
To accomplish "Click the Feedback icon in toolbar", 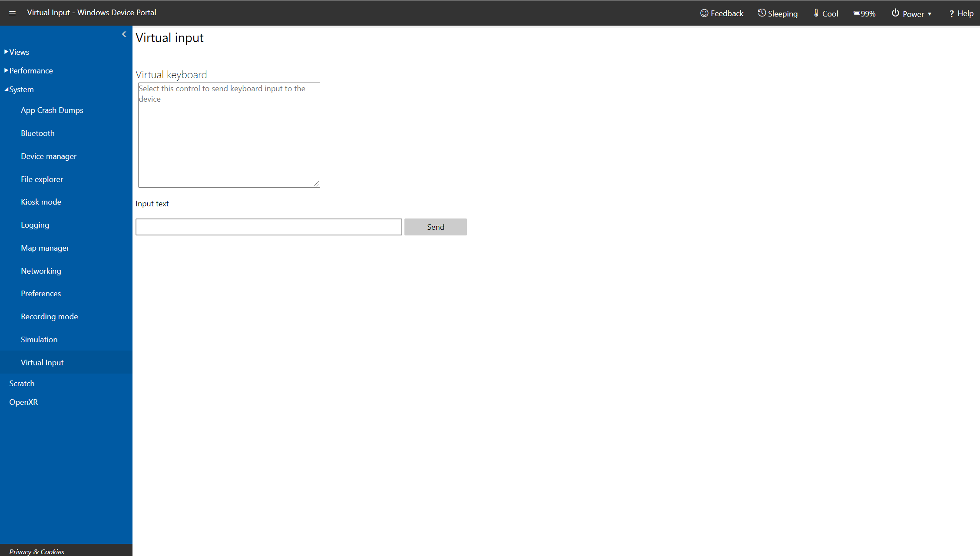I will (707, 13).
